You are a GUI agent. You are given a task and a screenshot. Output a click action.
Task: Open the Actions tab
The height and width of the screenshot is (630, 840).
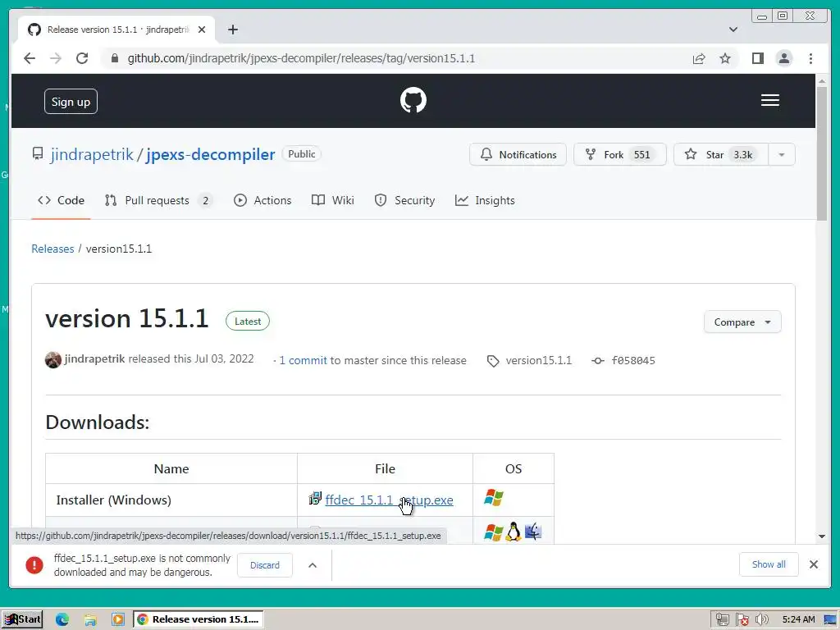pyautogui.click(x=262, y=200)
